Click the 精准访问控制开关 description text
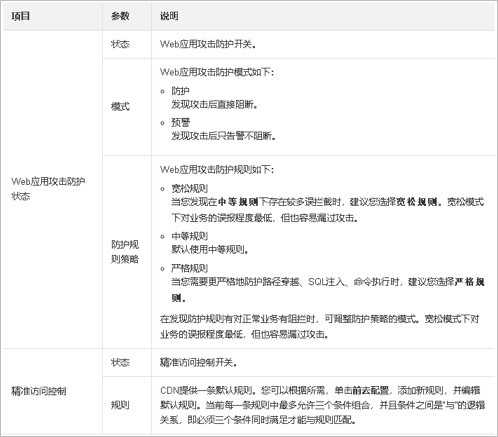Image resolution: width=498 pixels, height=437 pixels. [199, 362]
